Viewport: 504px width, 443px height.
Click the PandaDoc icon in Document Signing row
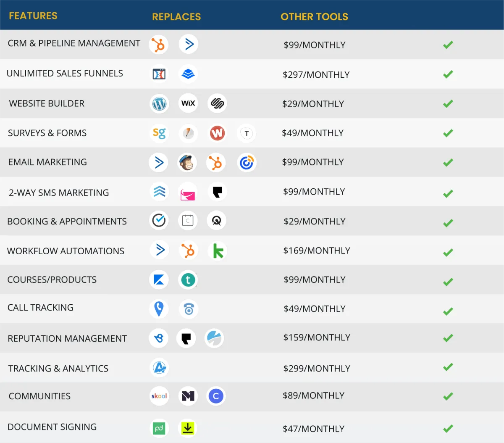click(159, 429)
